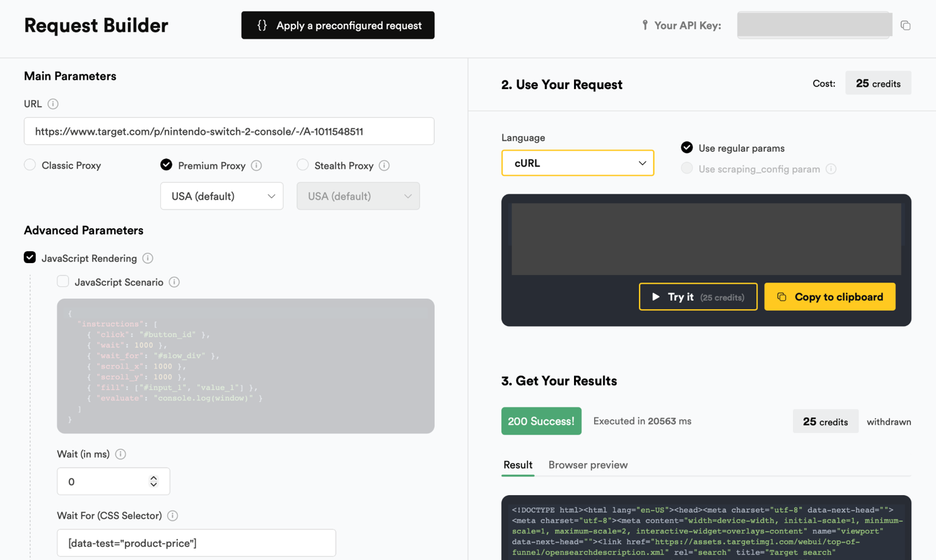Click the key icon beside Your API Key
The image size is (936, 560).
pos(645,26)
